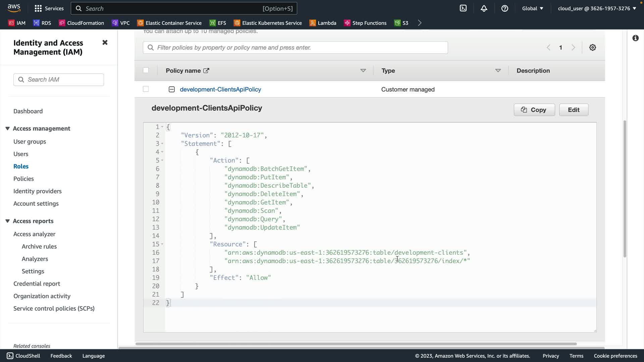Show more service bookmarks arrow

[x=420, y=23]
